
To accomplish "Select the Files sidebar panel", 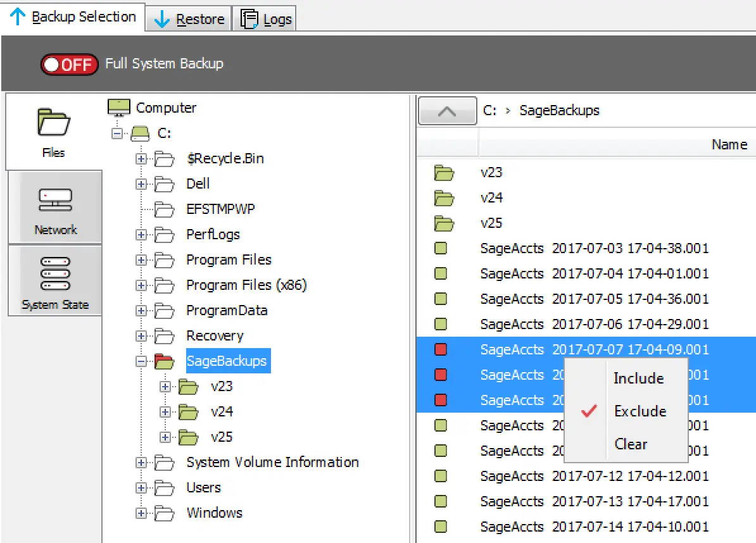I will [54, 132].
